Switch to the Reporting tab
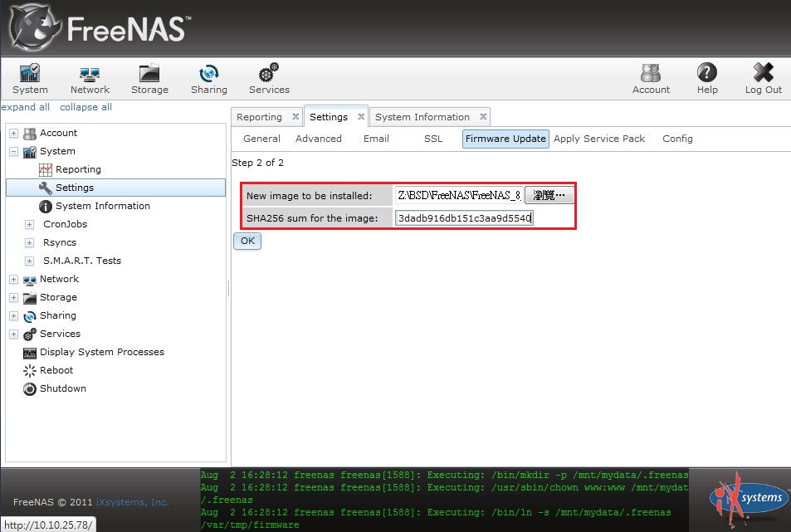The image size is (791, 532). coord(259,117)
